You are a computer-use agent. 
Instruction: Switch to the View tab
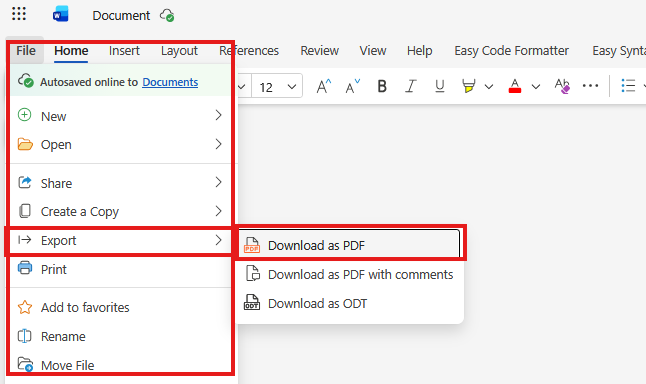(x=372, y=51)
